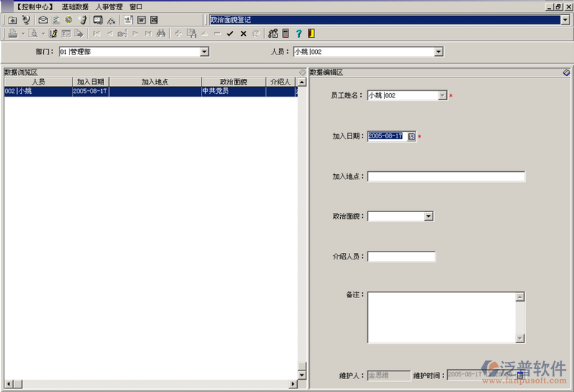Viewport: 574px width, 392px height.
Task: Click the envelope mail icon in top toolbar
Action: tap(43, 19)
